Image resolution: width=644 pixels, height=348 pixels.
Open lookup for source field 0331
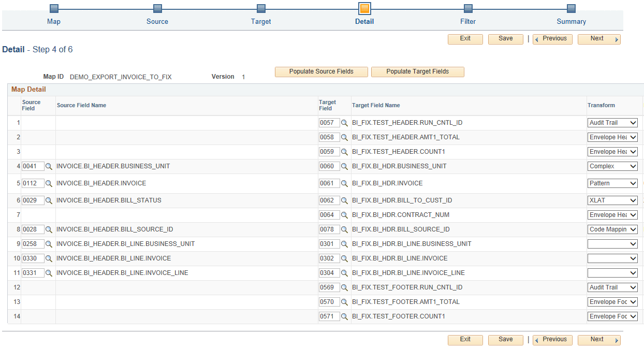[49, 273]
